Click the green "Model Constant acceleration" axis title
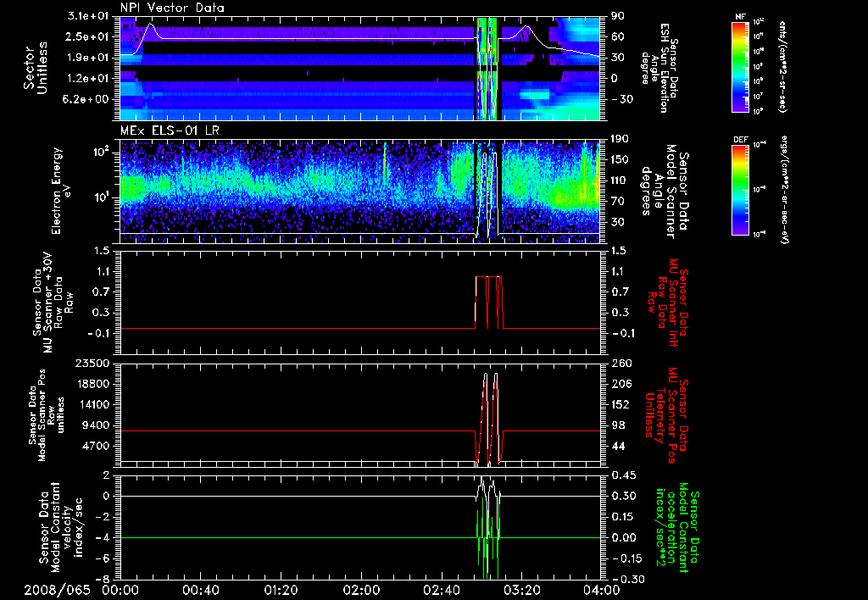Screen dimensions: 868x600 tap(676, 527)
